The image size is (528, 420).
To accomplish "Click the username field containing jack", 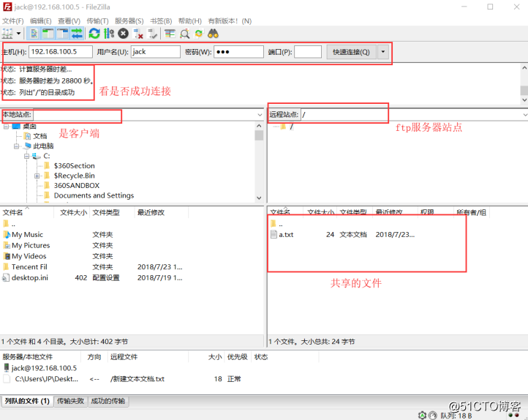I will click(x=156, y=52).
